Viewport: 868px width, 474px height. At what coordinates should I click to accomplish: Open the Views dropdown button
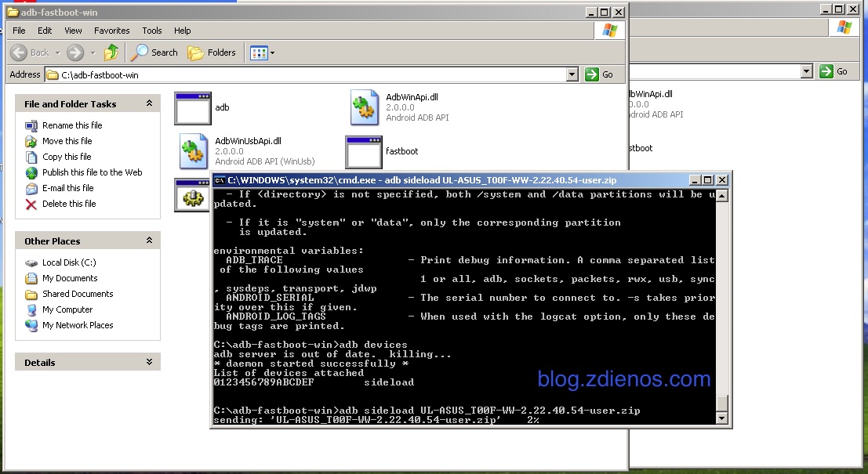(262, 52)
